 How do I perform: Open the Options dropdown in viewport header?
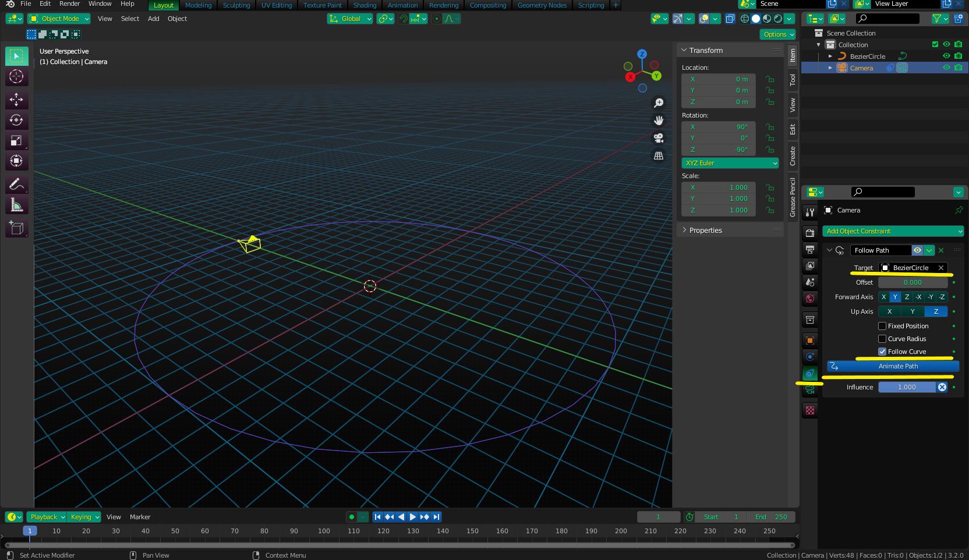778,34
